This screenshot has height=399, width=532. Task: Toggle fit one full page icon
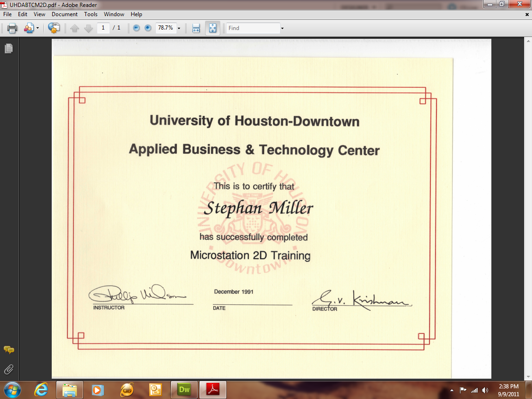click(x=213, y=28)
